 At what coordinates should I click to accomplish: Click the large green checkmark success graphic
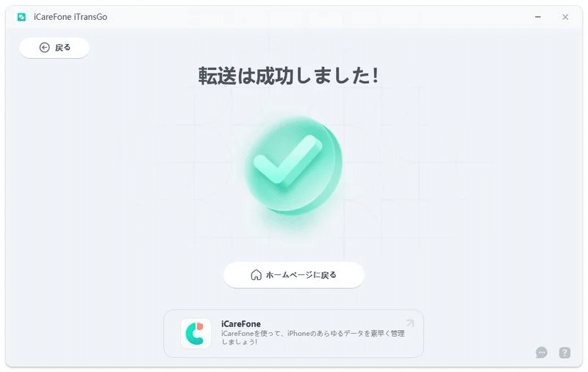coord(293,165)
